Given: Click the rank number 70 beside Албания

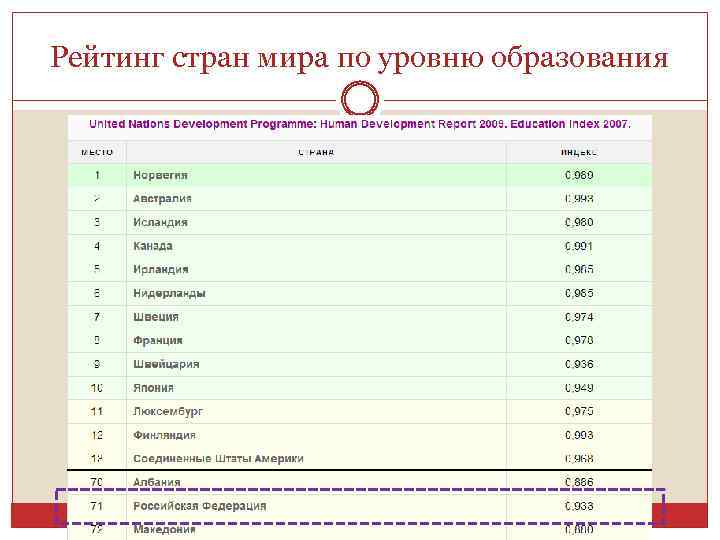Looking at the screenshot, I should click(x=97, y=482).
